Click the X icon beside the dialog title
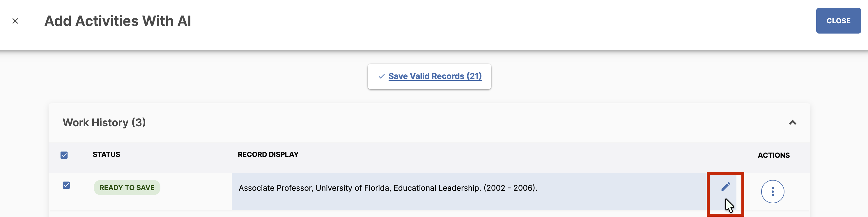This screenshot has height=217, width=868. coord(15,21)
